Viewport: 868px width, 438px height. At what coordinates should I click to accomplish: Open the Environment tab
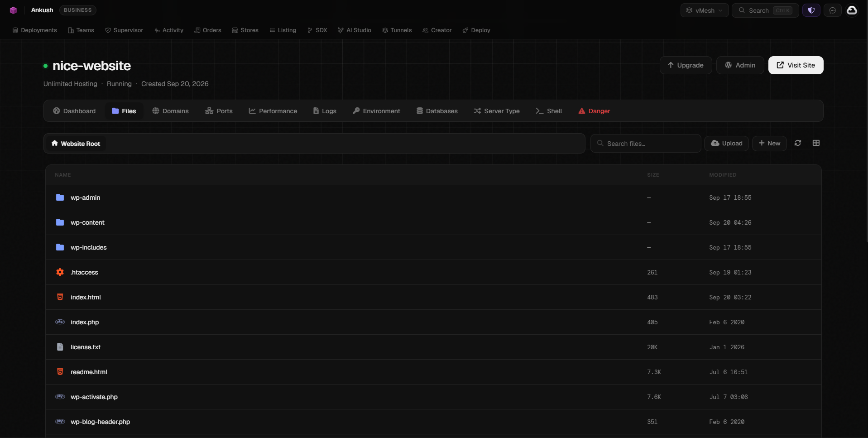pyautogui.click(x=376, y=111)
